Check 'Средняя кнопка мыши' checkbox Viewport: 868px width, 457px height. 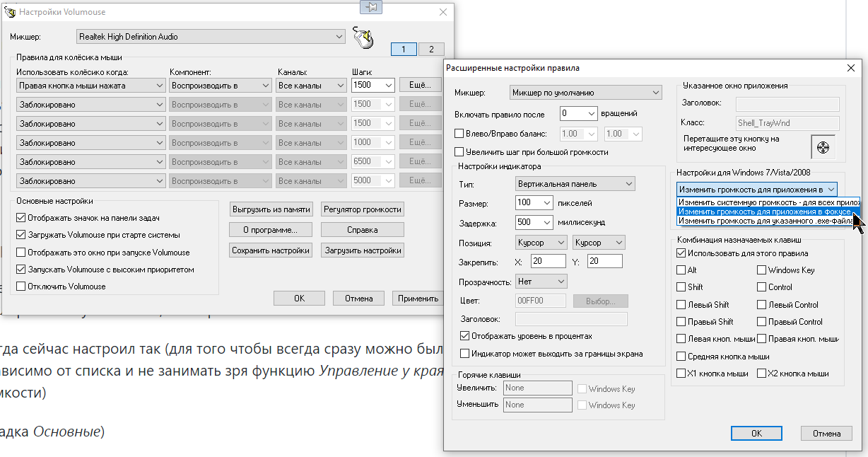click(681, 356)
